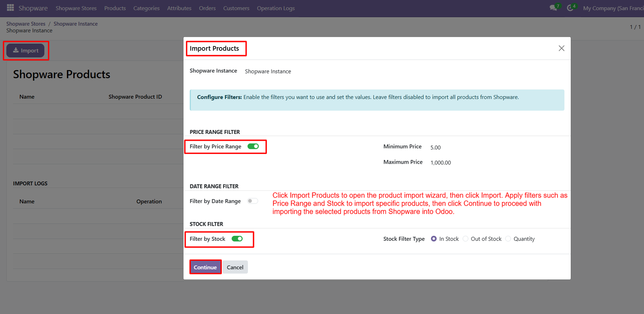
Task: Click the Shopware app name
Action: click(x=33, y=8)
